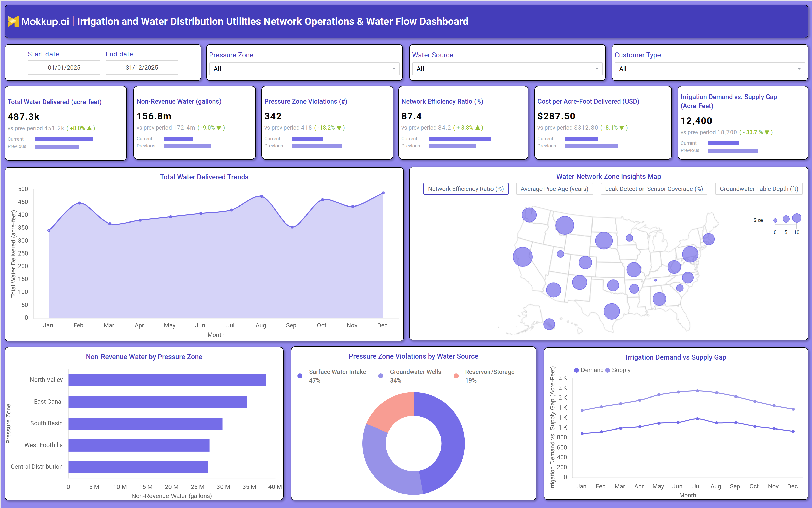The image size is (812, 508).
Task: Click down arrow on Cost per Acre-Foot change
Action: tap(622, 128)
